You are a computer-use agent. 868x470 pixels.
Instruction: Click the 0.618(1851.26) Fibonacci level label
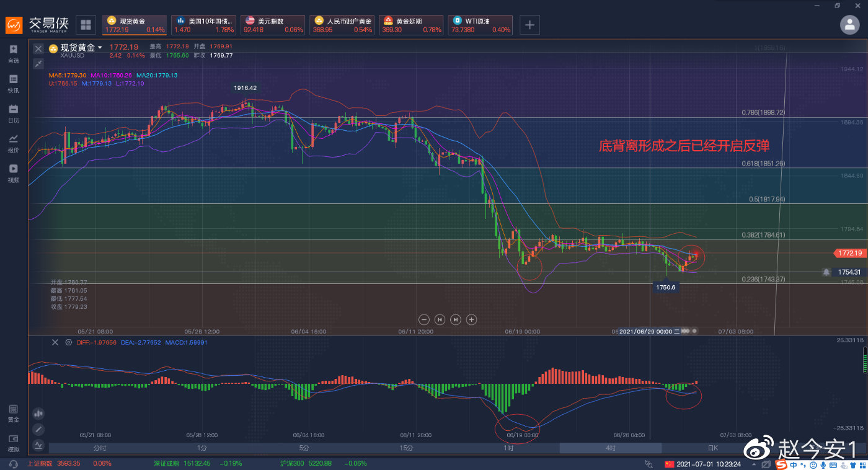tap(763, 164)
